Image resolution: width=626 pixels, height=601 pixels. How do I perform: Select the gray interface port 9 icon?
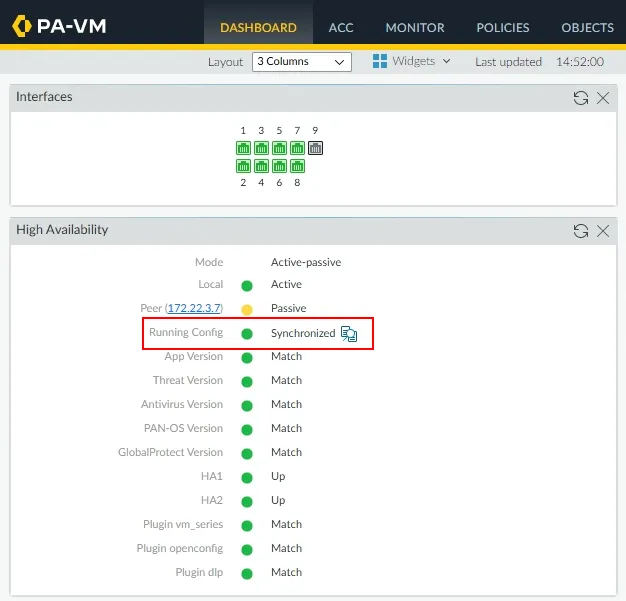click(x=315, y=148)
